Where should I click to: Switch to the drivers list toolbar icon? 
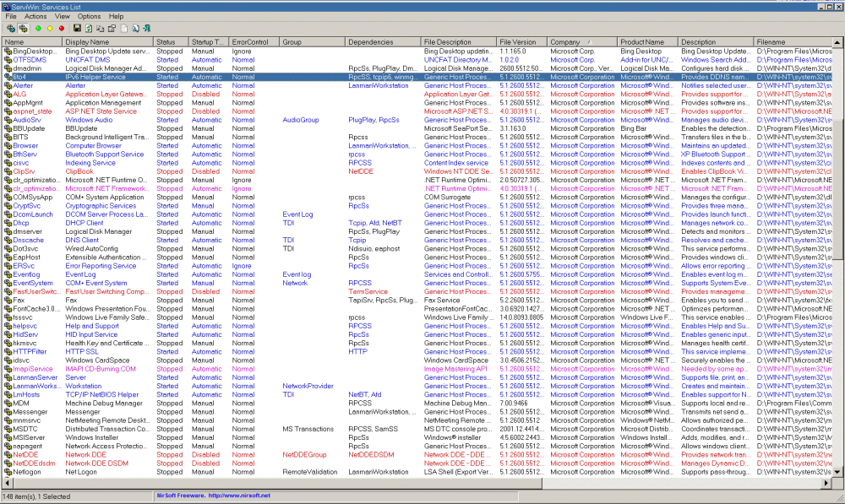11,28
